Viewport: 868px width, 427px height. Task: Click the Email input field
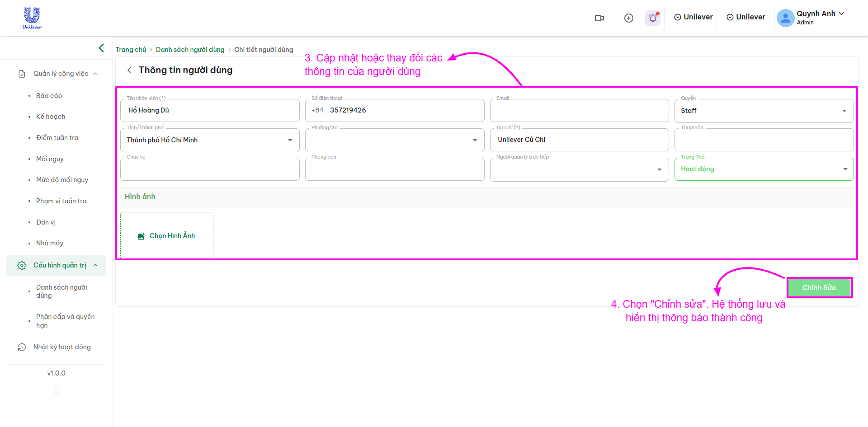(579, 111)
